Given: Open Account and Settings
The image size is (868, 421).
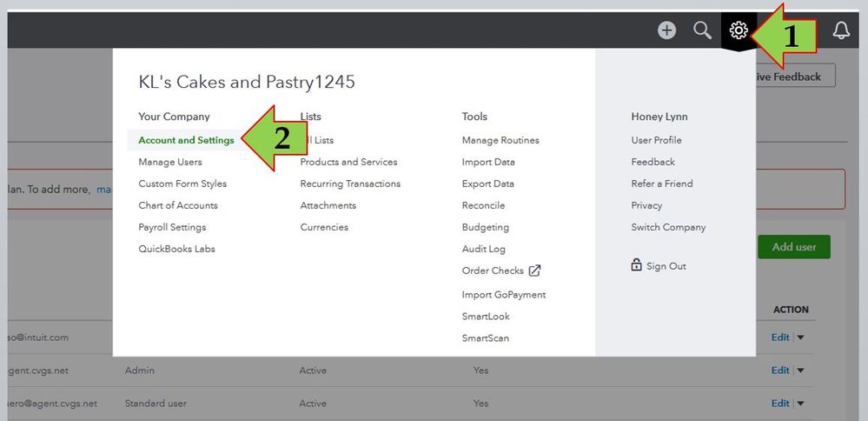Looking at the screenshot, I should click(x=186, y=140).
